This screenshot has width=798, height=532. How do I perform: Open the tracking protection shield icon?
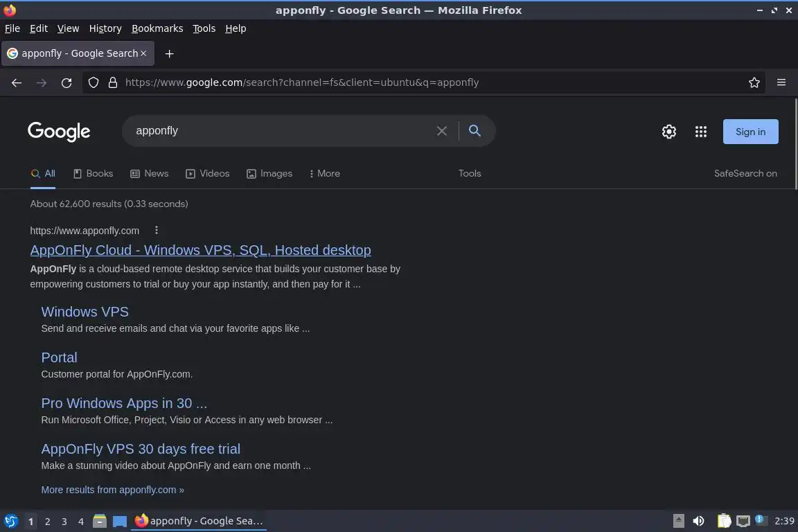pos(93,82)
